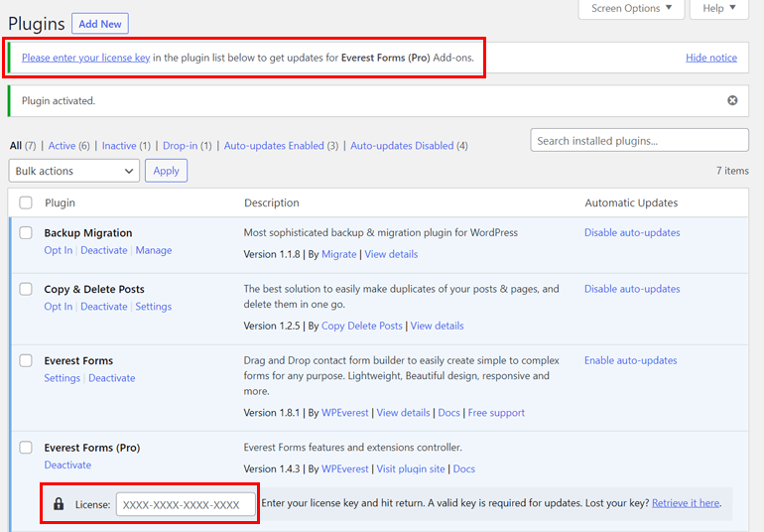Click the Backup Migration plugin name
Screen dimensions: 764x532
pyautogui.click(x=88, y=233)
